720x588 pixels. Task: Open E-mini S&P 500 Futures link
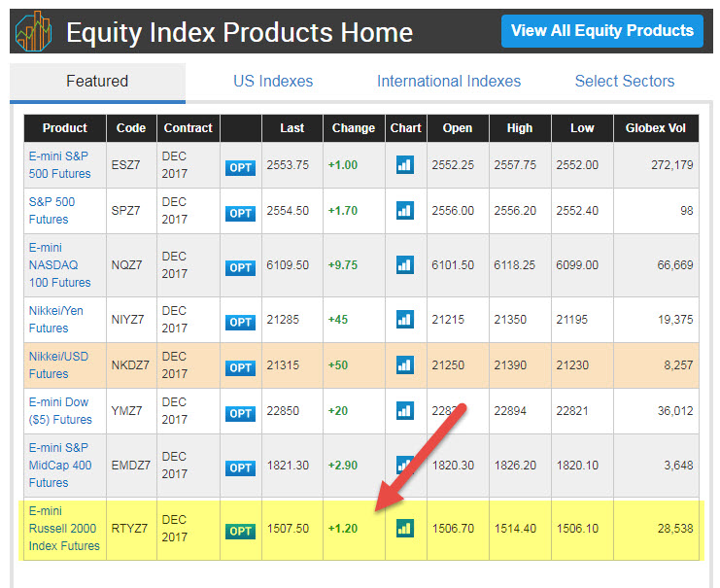pyautogui.click(x=59, y=165)
